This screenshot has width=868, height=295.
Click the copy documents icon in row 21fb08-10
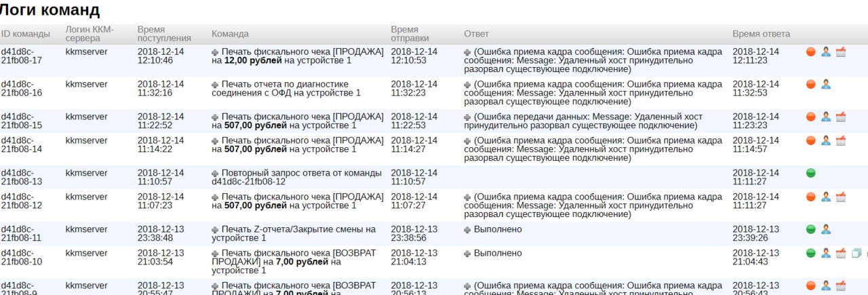tap(856, 253)
